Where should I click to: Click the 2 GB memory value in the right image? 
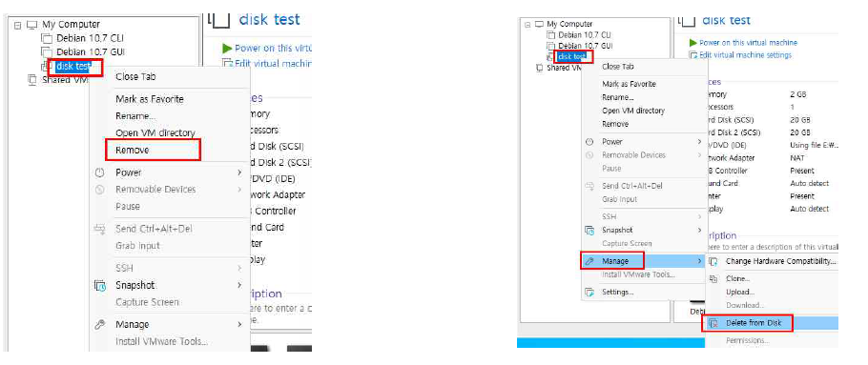(x=797, y=94)
